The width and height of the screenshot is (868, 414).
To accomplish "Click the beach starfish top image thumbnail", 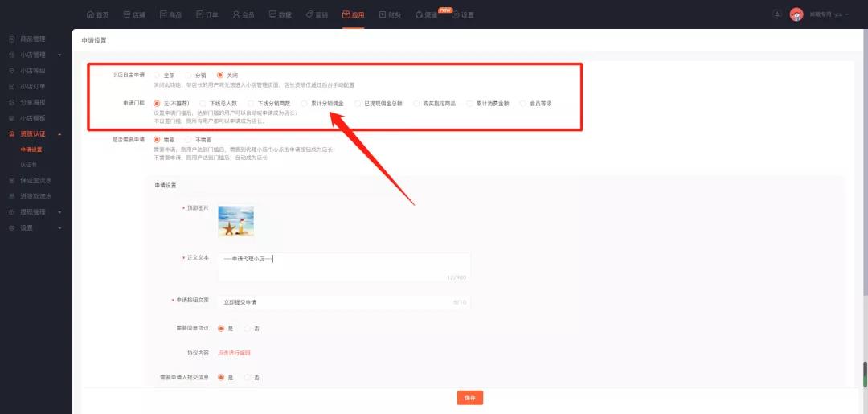I will pos(235,221).
